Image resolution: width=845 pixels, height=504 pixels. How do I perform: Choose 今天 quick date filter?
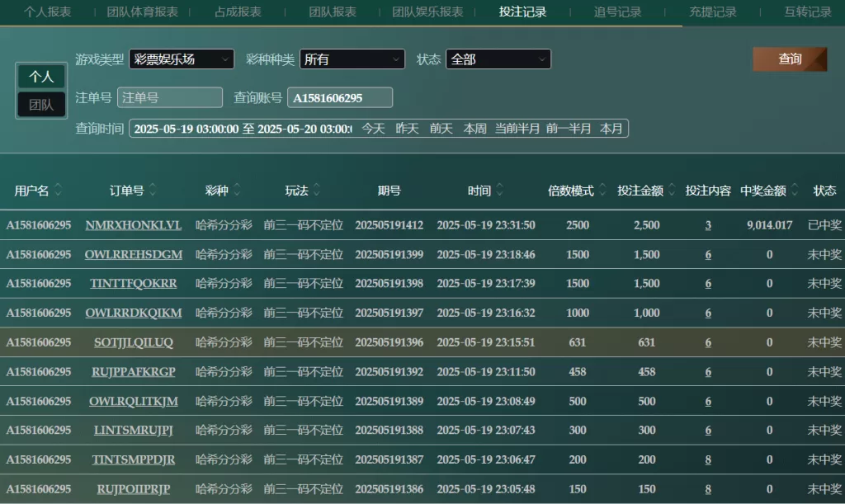point(374,129)
